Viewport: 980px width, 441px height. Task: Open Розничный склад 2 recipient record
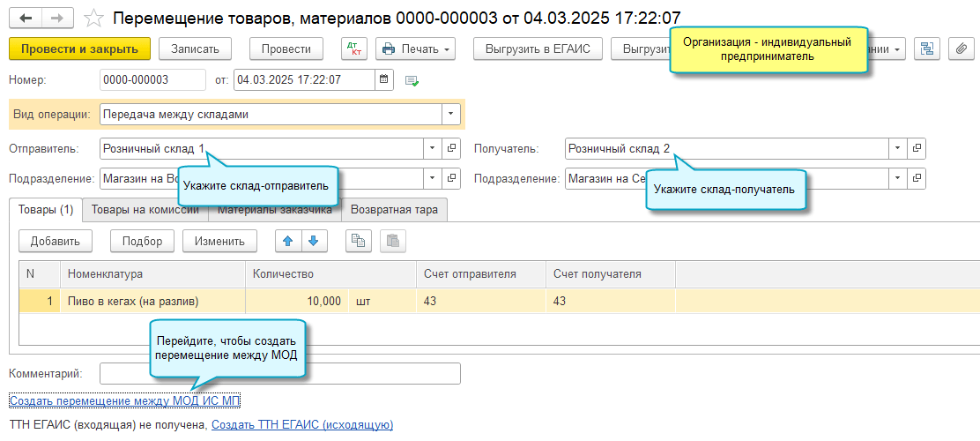pyautogui.click(x=917, y=149)
